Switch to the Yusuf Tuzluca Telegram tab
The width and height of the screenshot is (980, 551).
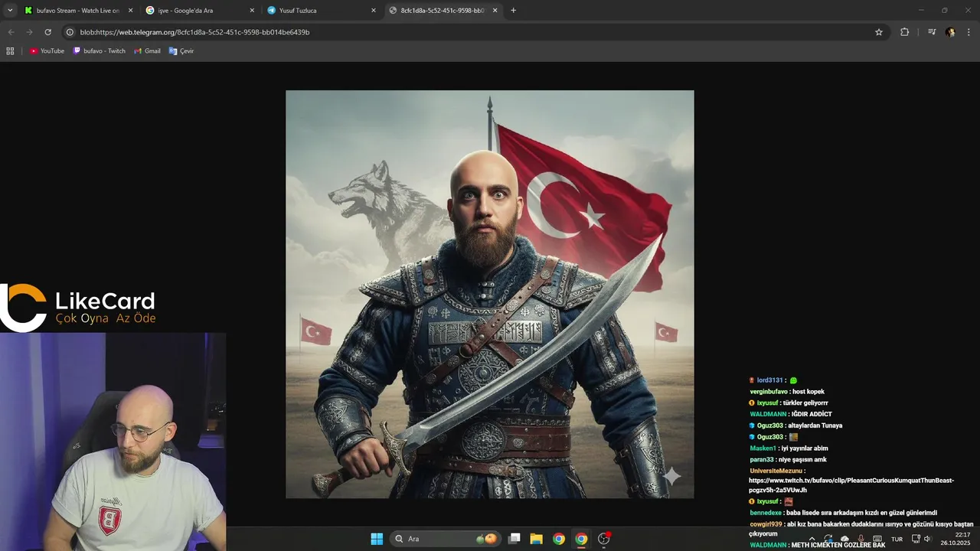(322, 11)
